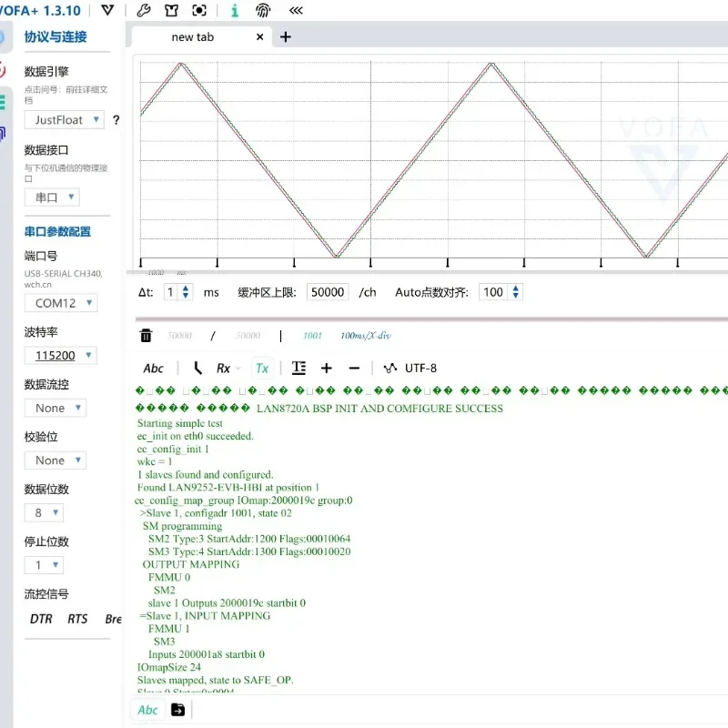Open the 115200 baud rate dropdown
This screenshot has width=728, height=728.
coord(61,356)
